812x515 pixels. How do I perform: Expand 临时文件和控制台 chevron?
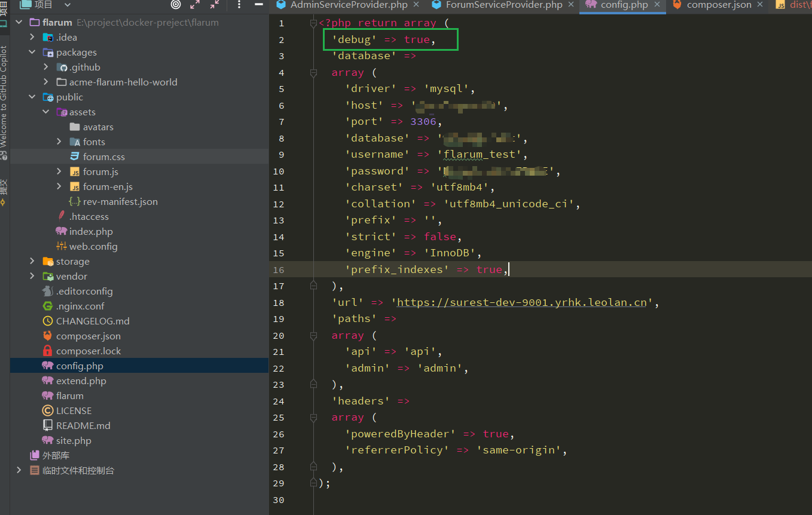coord(19,470)
